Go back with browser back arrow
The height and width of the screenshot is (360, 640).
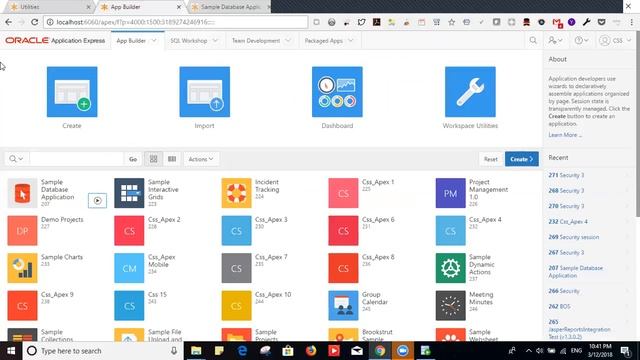(9, 22)
